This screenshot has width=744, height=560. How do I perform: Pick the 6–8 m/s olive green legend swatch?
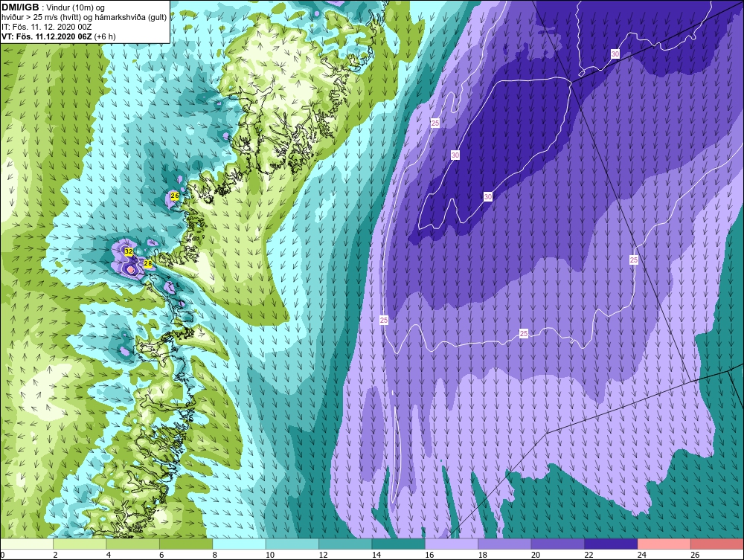point(186,544)
